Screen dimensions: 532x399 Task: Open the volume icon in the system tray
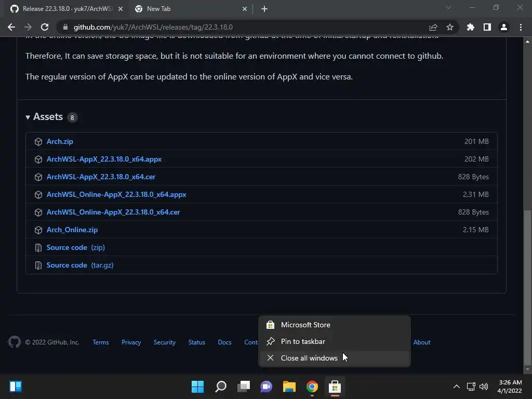(484, 387)
